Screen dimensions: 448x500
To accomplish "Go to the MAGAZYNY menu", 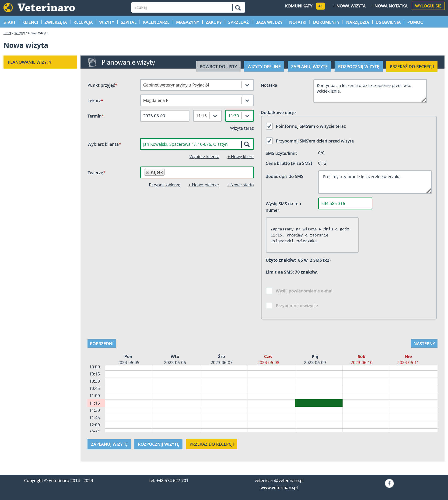I will [188, 22].
